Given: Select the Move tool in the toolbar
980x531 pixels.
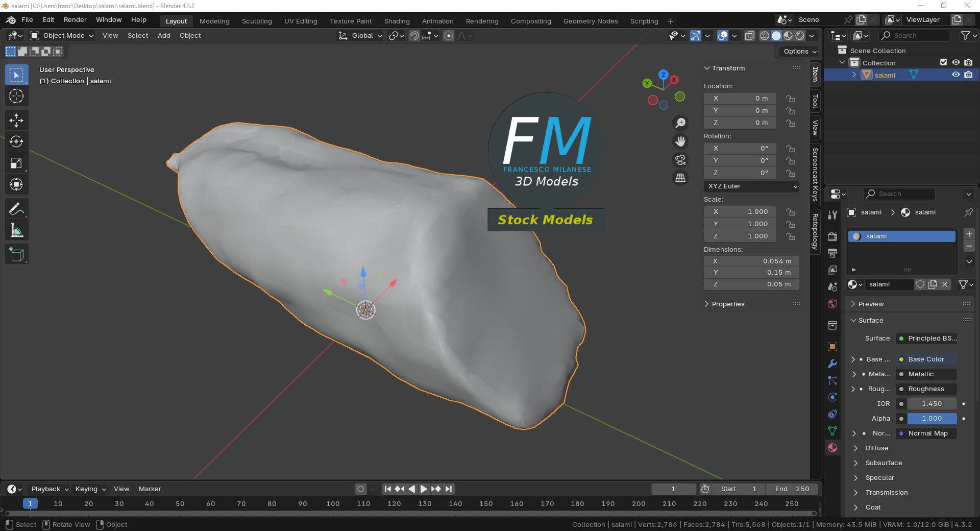Looking at the screenshot, I should point(16,120).
